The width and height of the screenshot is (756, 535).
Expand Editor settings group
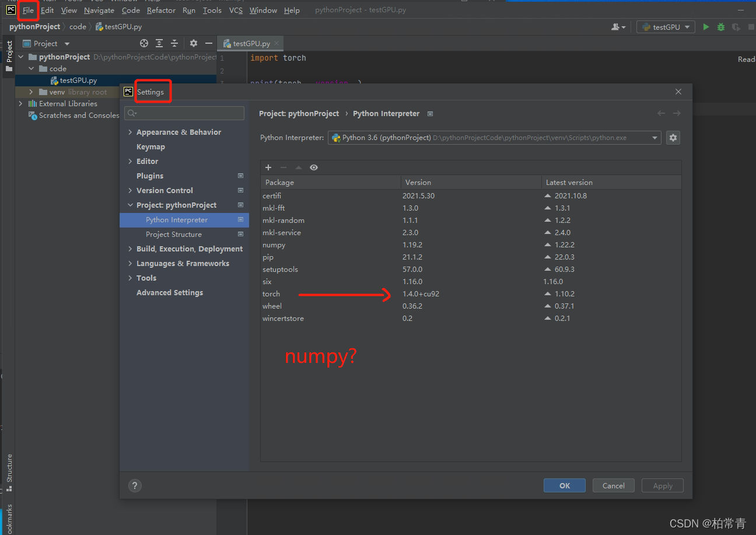pos(130,162)
